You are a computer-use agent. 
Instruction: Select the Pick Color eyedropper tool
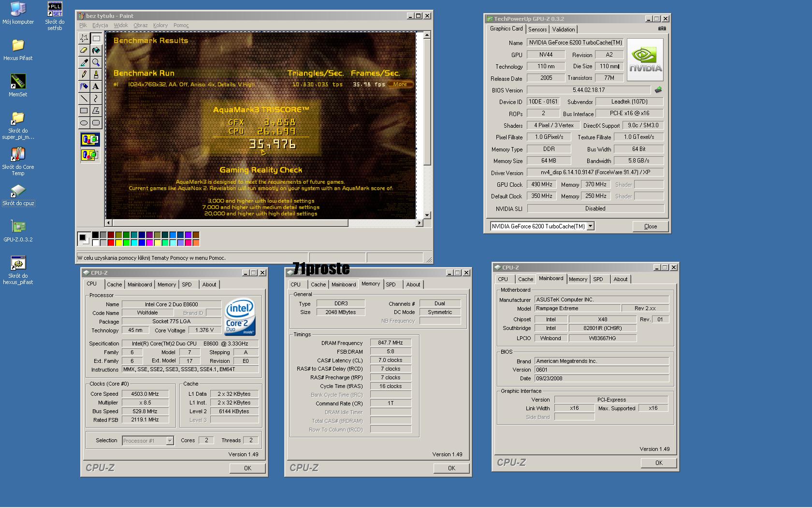[x=84, y=62]
